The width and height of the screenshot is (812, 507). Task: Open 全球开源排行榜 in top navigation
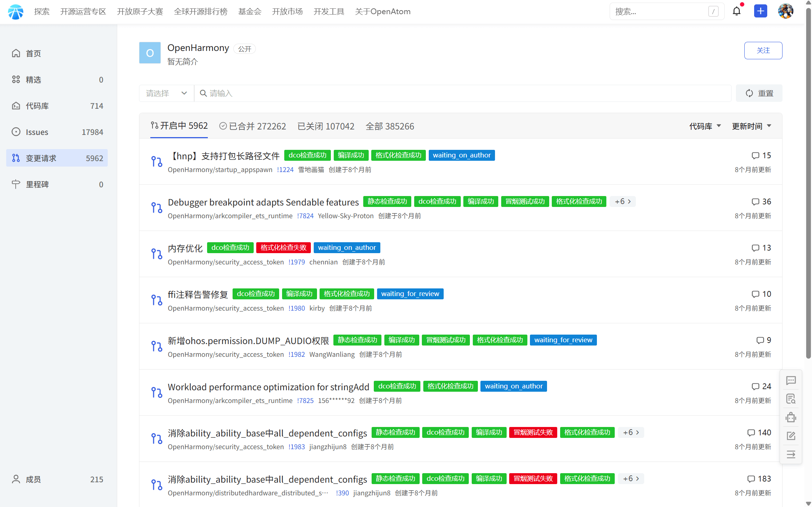(201, 12)
